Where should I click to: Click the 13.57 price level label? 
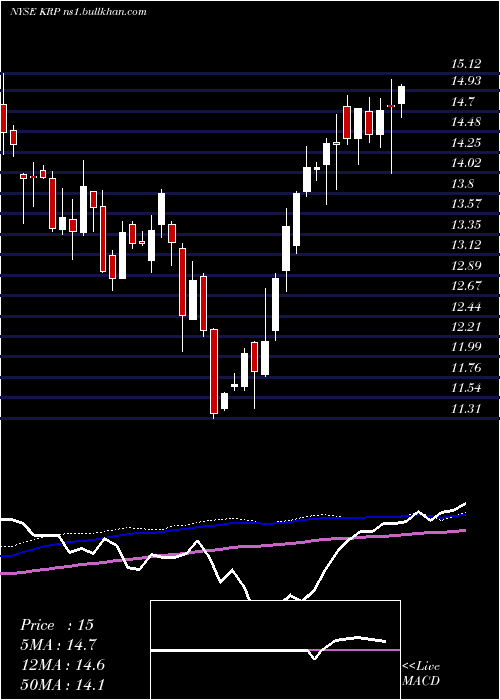[466, 204]
